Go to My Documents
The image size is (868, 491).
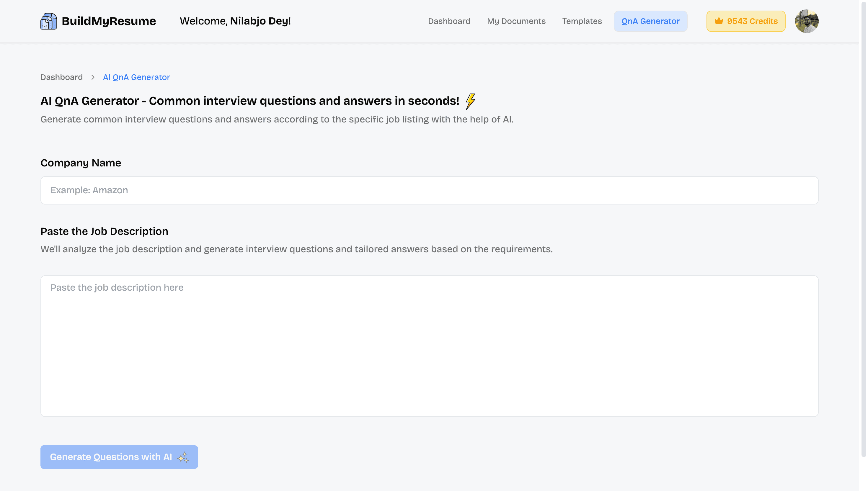516,21
